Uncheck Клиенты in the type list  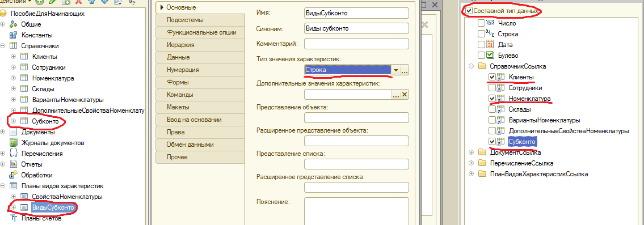pyautogui.click(x=492, y=77)
